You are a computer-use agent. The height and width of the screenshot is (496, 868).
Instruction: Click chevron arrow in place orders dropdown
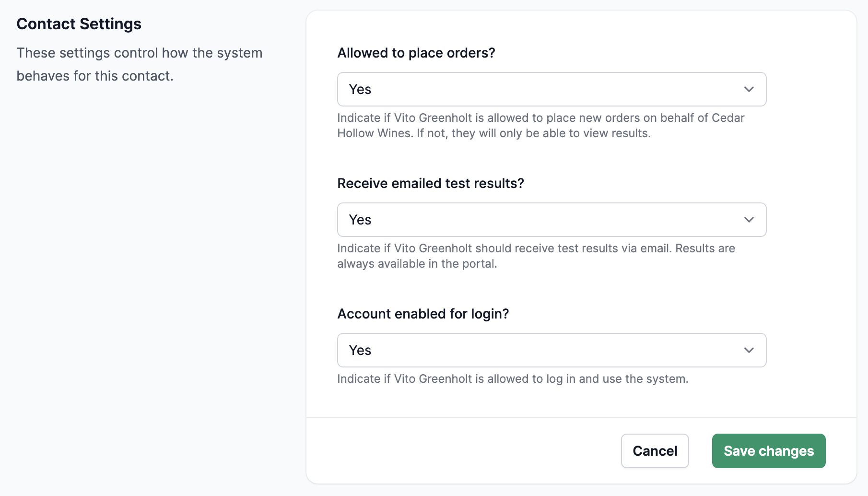point(749,89)
